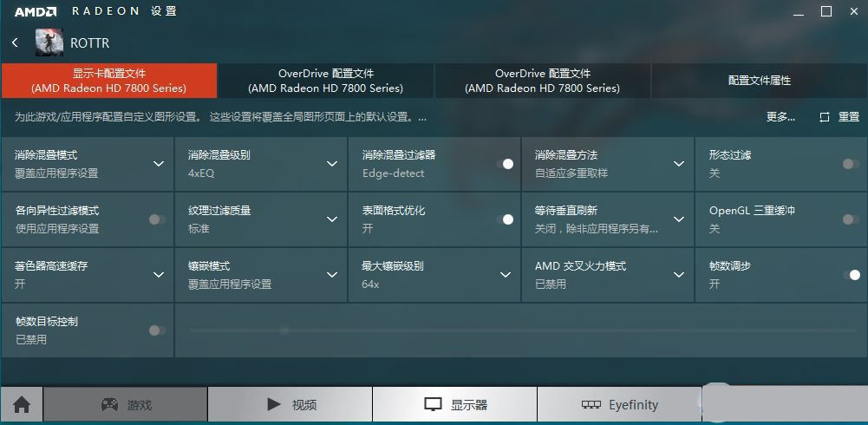Image resolution: width=868 pixels, height=425 pixels.
Task: Expand the 纹理过滤质量 dropdown
Action: 332,219
